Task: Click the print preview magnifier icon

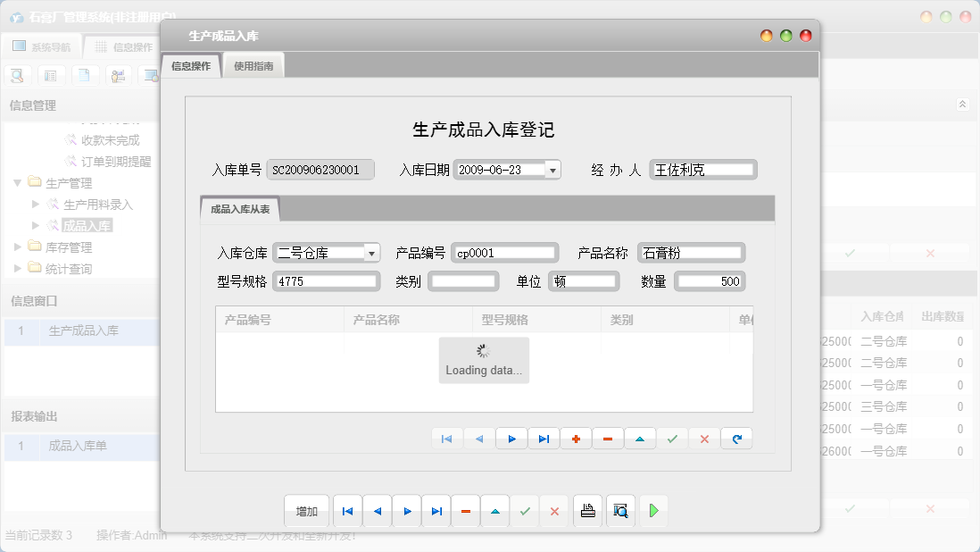Action: tap(619, 511)
